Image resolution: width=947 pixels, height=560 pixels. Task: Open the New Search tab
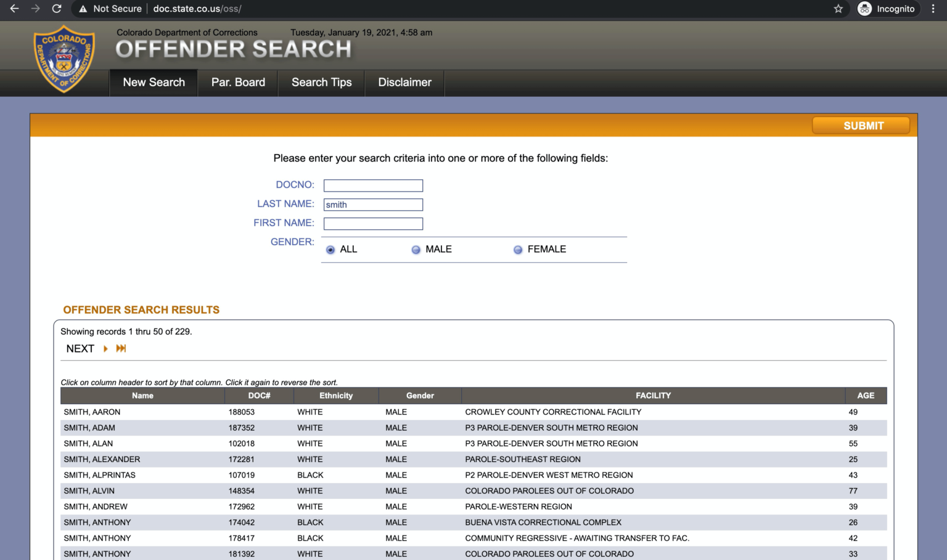click(154, 83)
